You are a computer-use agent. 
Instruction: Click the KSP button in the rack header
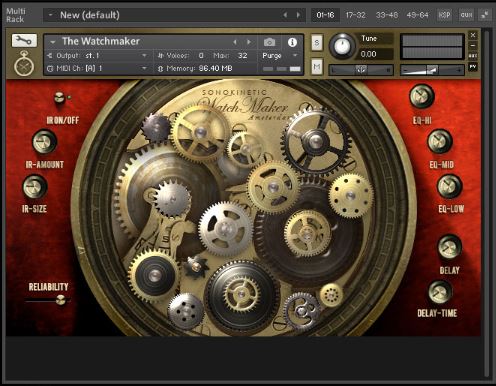444,15
